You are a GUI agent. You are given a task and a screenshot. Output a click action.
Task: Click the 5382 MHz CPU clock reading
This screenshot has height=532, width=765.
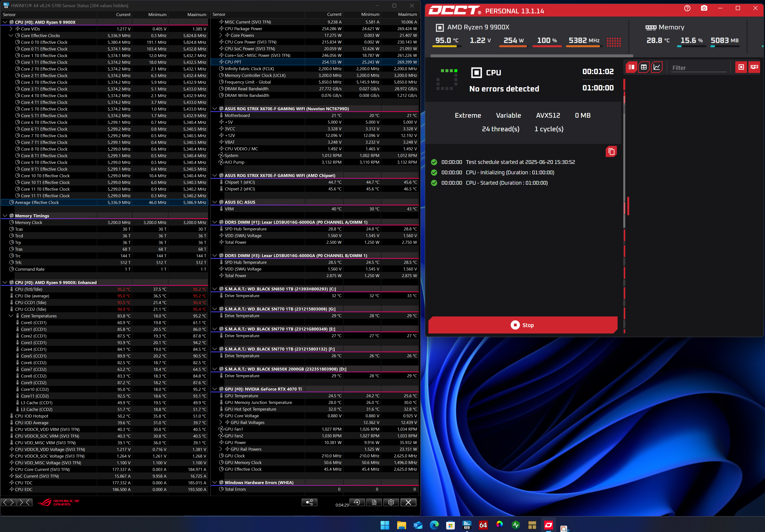pos(584,40)
